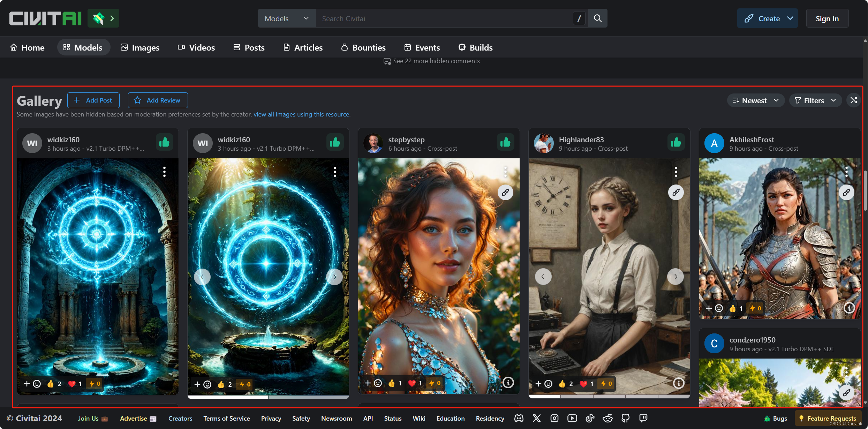
Task: Follow 'view all images using this resource' link
Action: (x=301, y=114)
